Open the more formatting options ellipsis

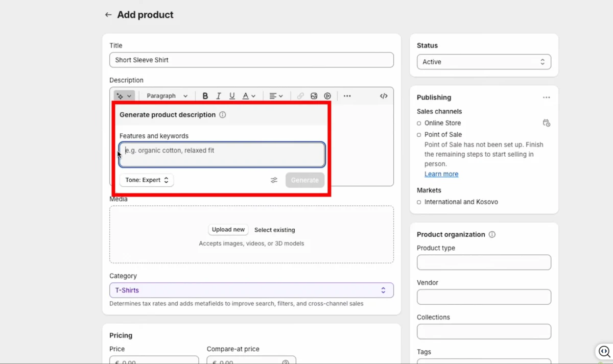pos(347,96)
